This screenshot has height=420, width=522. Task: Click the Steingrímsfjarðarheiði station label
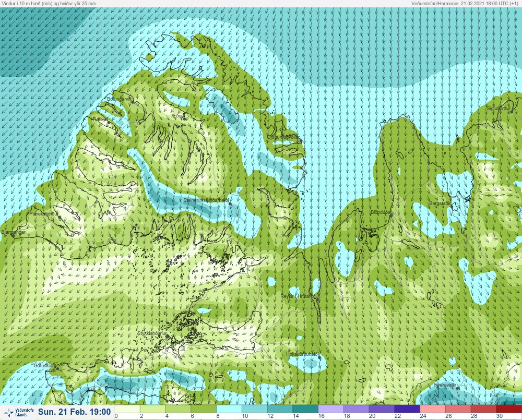click(206, 200)
